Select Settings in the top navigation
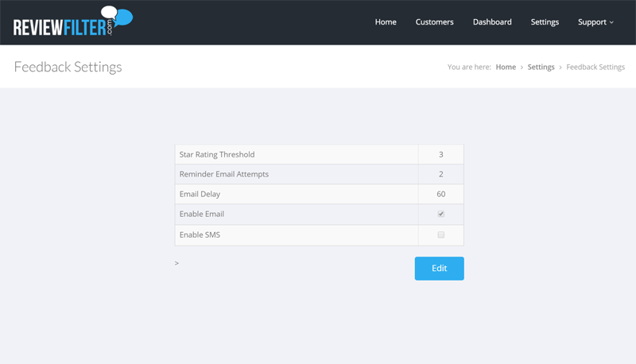Viewport: 636px width, 364px height. click(545, 22)
